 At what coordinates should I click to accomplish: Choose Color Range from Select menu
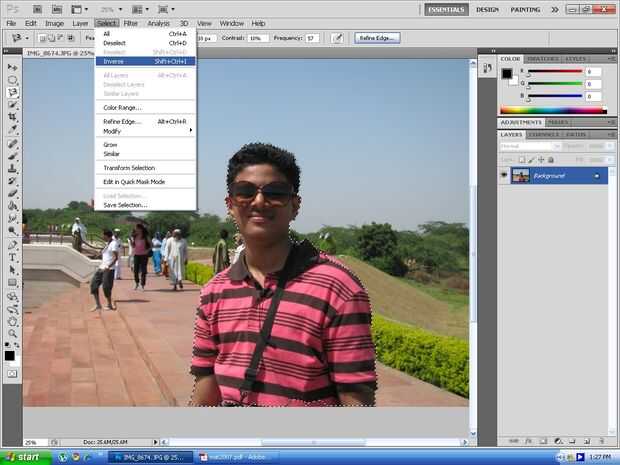coord(146,108)
